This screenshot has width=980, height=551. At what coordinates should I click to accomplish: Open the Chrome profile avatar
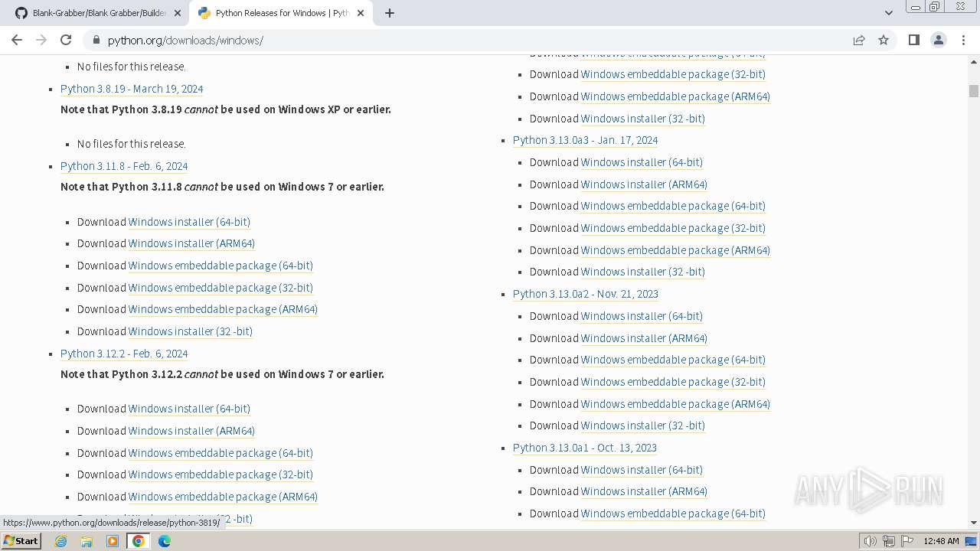(x=938, y=40)
